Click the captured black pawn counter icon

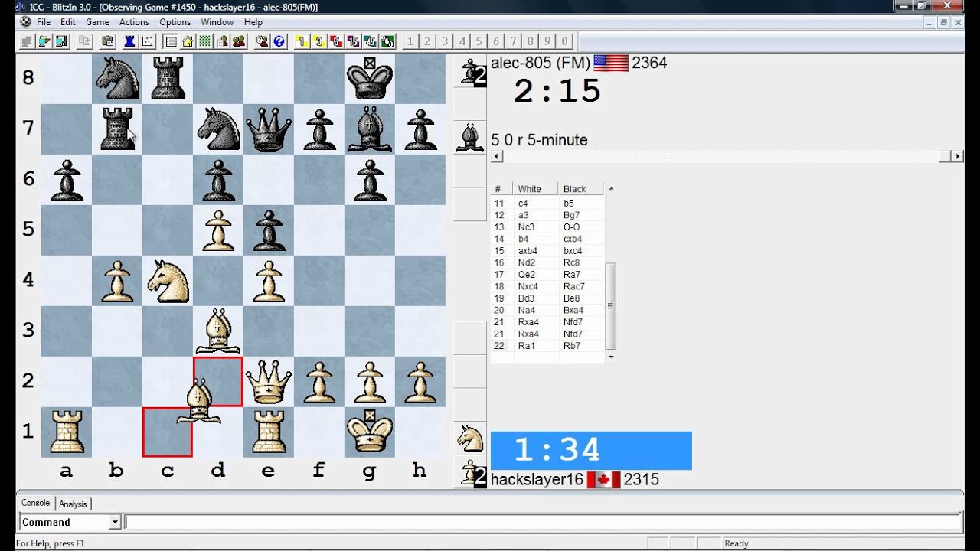click(x=472, y=73)
